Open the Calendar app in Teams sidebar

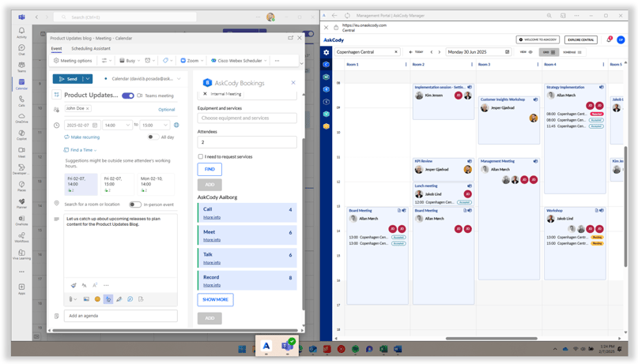(21, 84)
